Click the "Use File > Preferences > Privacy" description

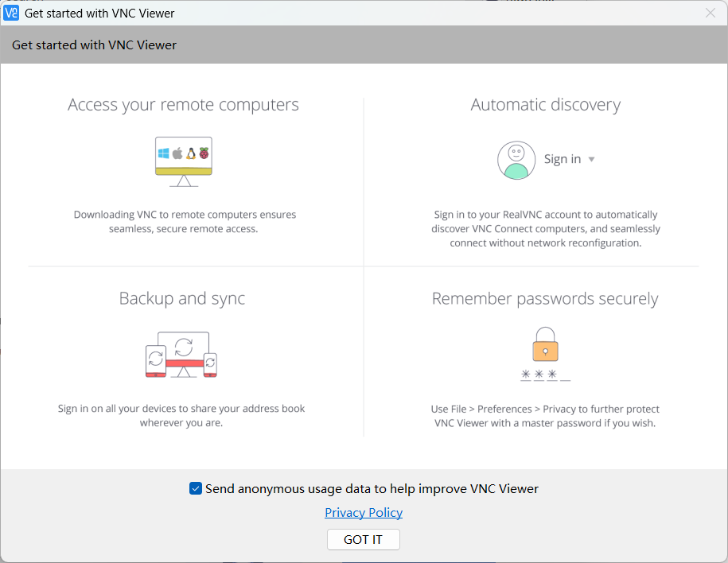(545, 416)
